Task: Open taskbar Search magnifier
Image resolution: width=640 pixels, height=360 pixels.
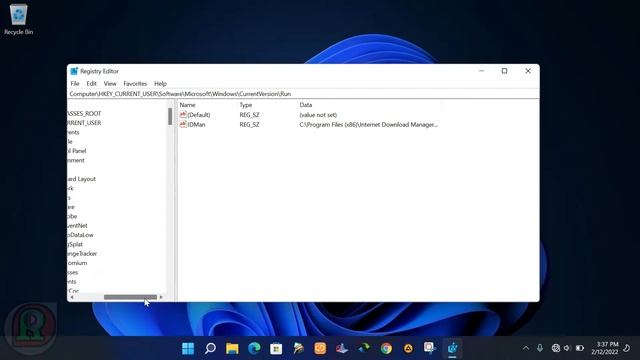Action: 210,348
